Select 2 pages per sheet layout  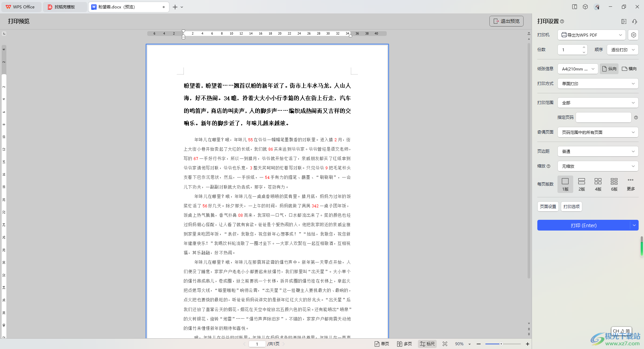[582, 184]
